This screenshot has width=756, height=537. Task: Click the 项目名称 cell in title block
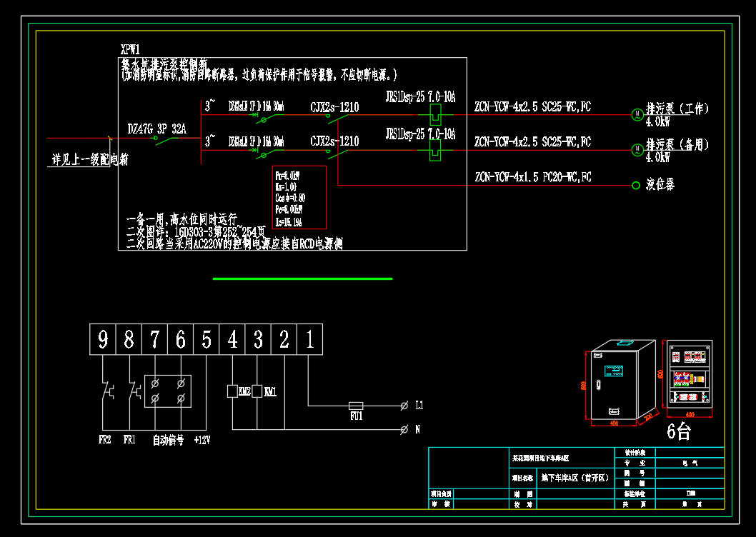522,478
